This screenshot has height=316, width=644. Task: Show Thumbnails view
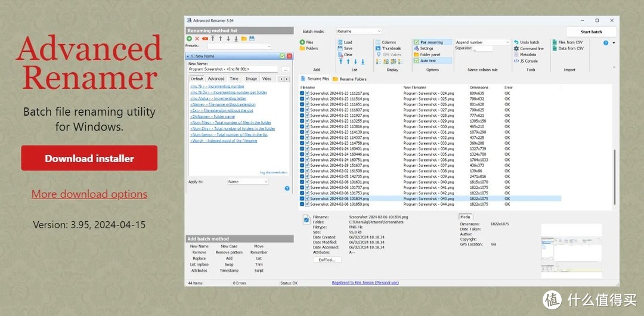388,48
